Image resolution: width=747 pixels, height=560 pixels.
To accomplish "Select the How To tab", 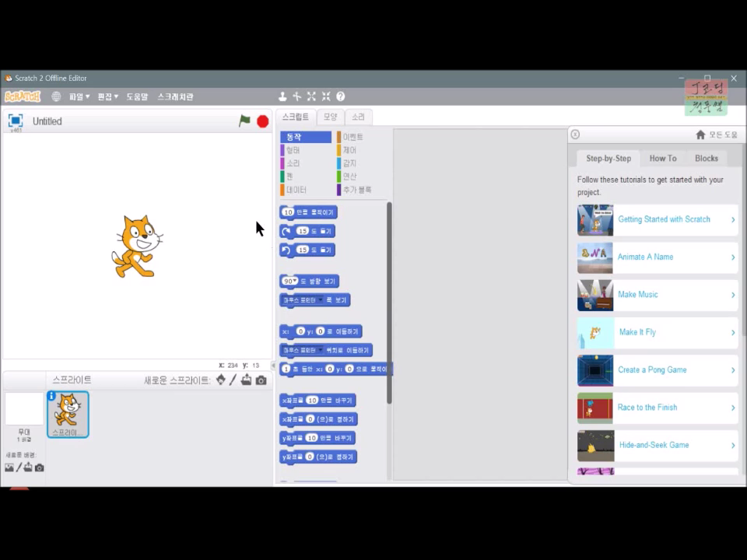I will (x=663, y=158).
